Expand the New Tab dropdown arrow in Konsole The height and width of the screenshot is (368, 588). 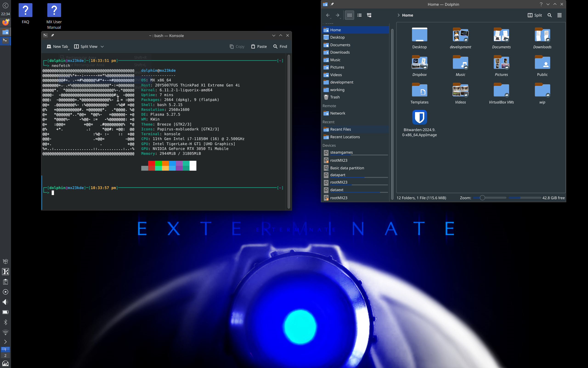pyautogui.click(x=69, y=50)
